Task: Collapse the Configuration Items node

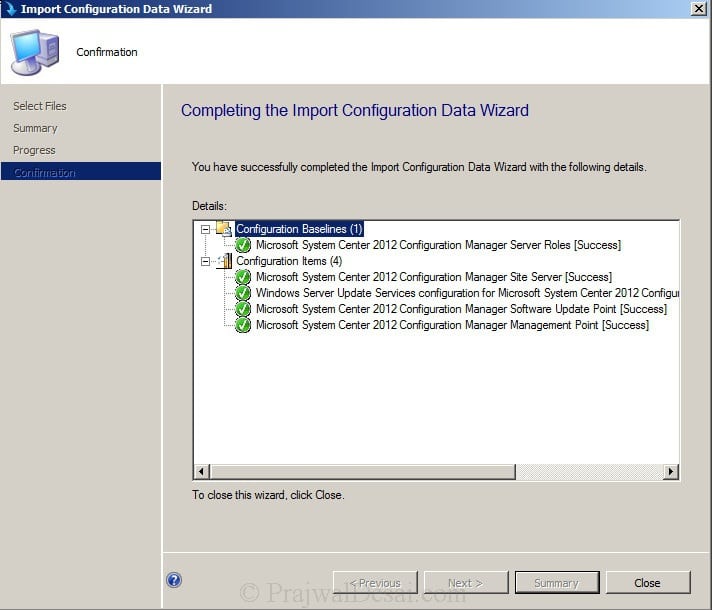Action: (205, 261)
